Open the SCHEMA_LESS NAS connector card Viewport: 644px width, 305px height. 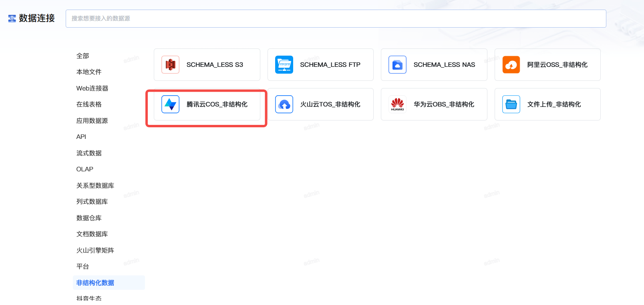point(434,65)
